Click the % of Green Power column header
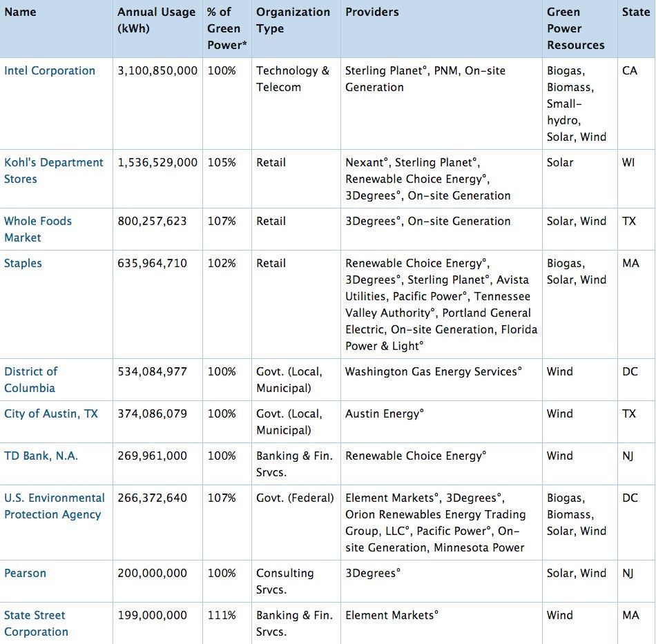Screen dimensions: 656x644 tap(227, 28)
